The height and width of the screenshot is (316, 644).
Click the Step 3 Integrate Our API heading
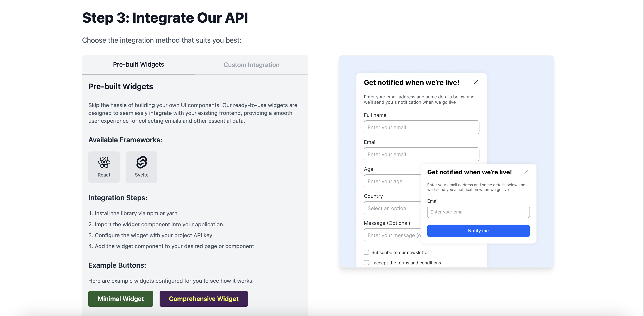165,18
